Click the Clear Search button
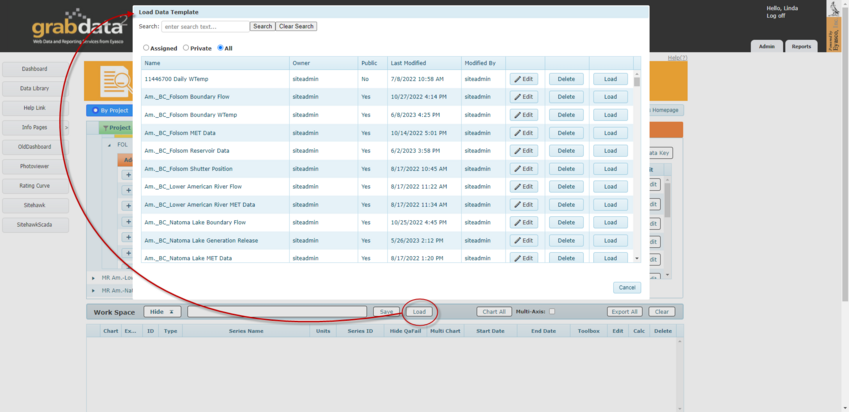The image size is (849, 412). coord(296,26)
